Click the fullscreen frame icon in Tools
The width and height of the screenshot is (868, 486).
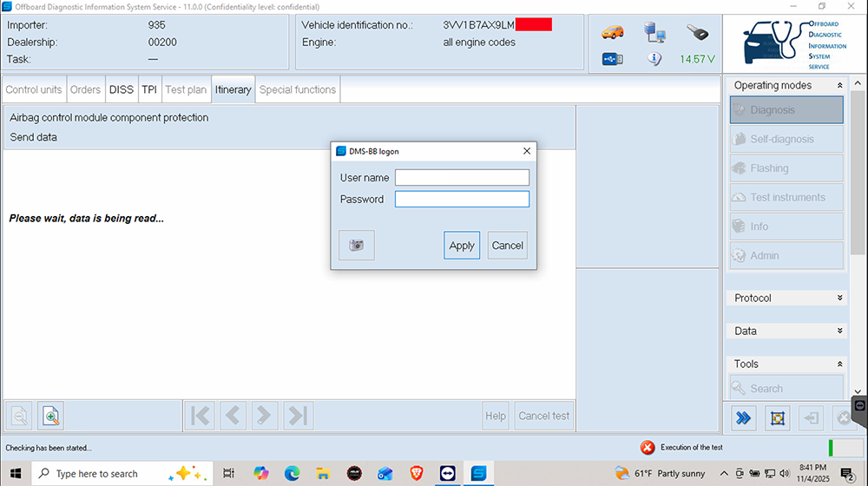(x=777, y=417)
